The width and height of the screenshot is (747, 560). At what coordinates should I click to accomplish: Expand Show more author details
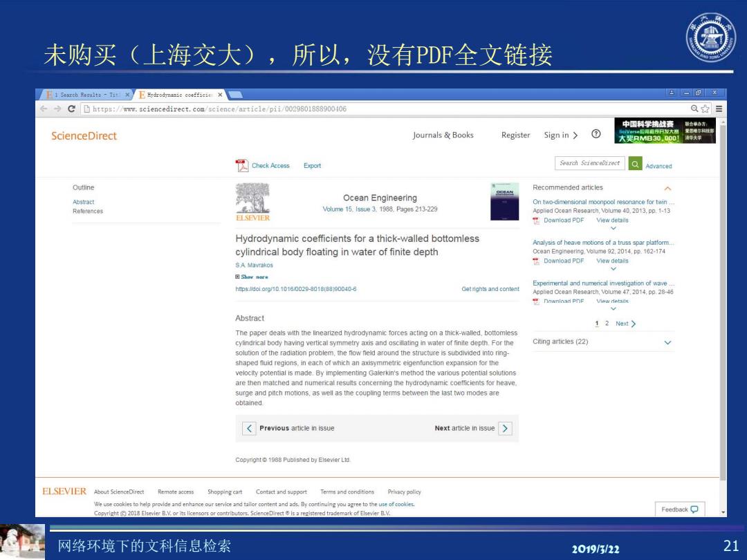point(252,277)
